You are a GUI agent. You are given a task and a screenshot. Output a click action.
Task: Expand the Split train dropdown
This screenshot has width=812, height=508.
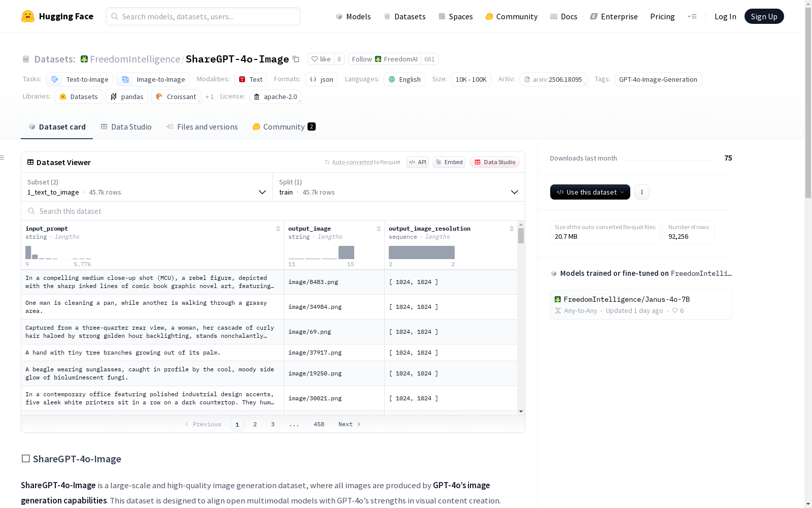click(x=399, y=187)
